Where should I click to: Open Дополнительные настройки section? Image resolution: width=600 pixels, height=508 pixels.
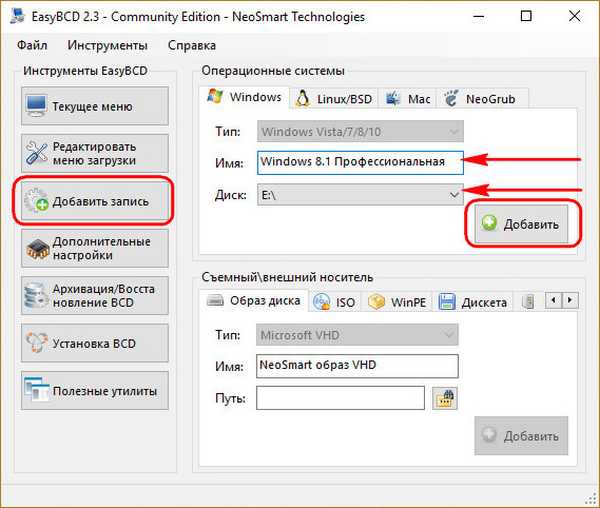94,248
